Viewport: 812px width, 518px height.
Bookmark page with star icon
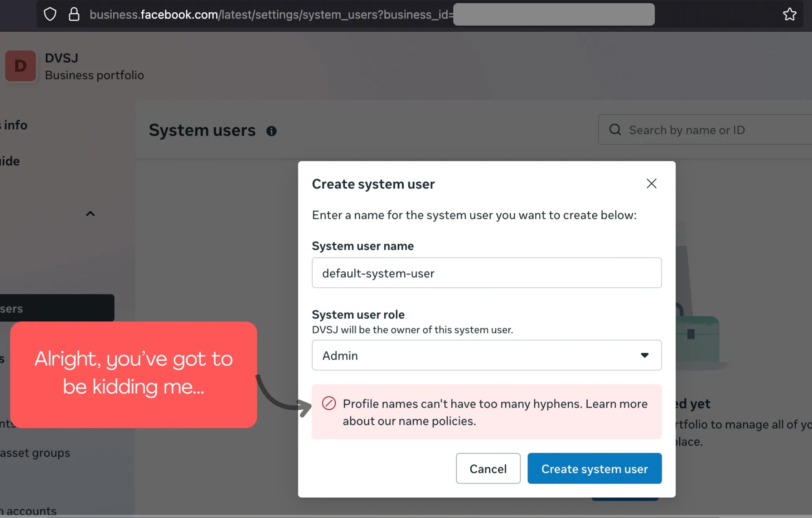pyautogui.click(x=790, y=15)
